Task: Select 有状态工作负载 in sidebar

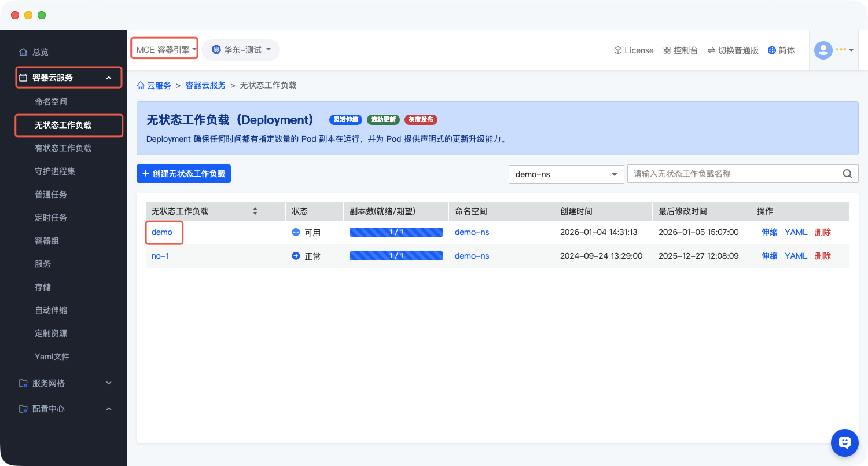Action: click(63, 148)
